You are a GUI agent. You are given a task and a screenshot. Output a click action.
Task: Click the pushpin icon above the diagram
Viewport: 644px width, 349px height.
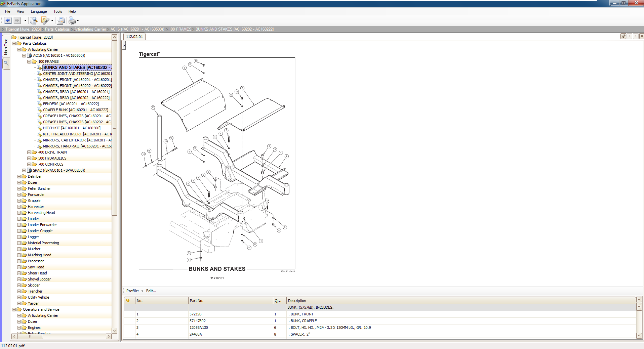point(623,36)
